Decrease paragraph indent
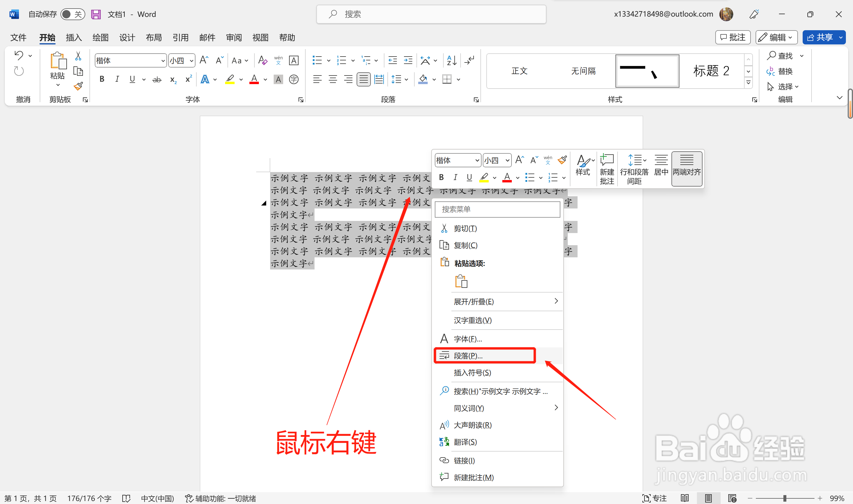Image resolution: width=853 pixels, height=504 pixels. [393, 60]
